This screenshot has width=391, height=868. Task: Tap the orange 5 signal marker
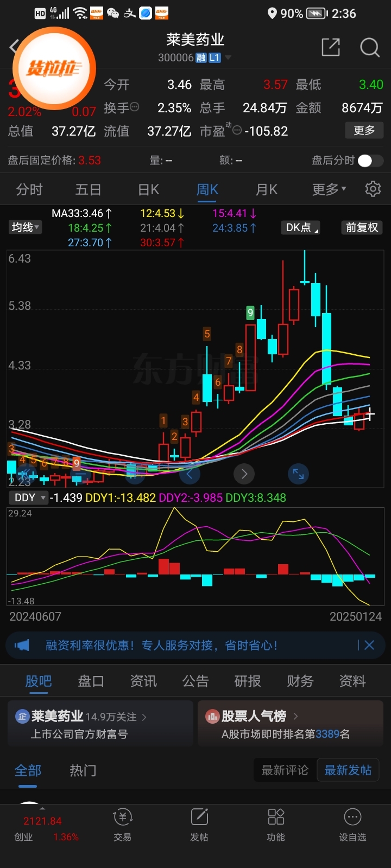(x=207, y=334)
